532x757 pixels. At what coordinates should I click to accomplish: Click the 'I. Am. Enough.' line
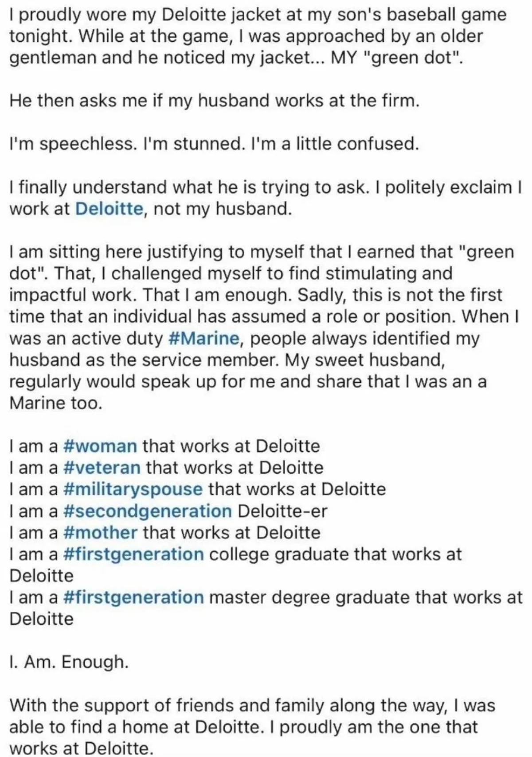pos(69,662)
